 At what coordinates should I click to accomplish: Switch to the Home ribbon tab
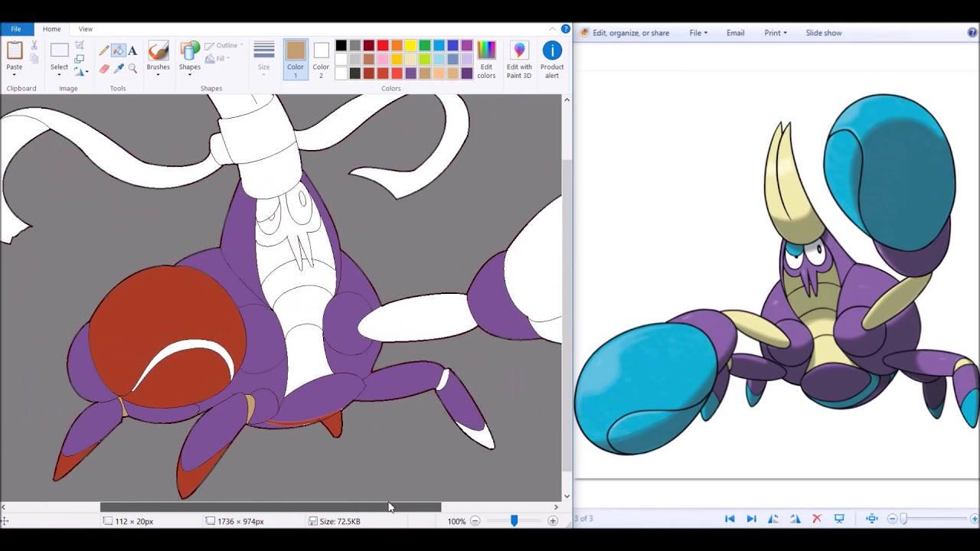coord(51,29)
